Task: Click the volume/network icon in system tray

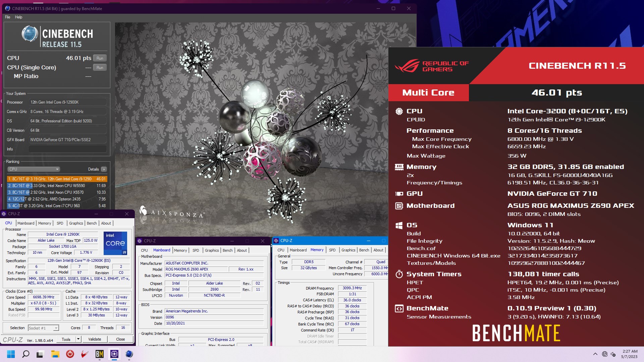Action: click(x=613, y=354)
